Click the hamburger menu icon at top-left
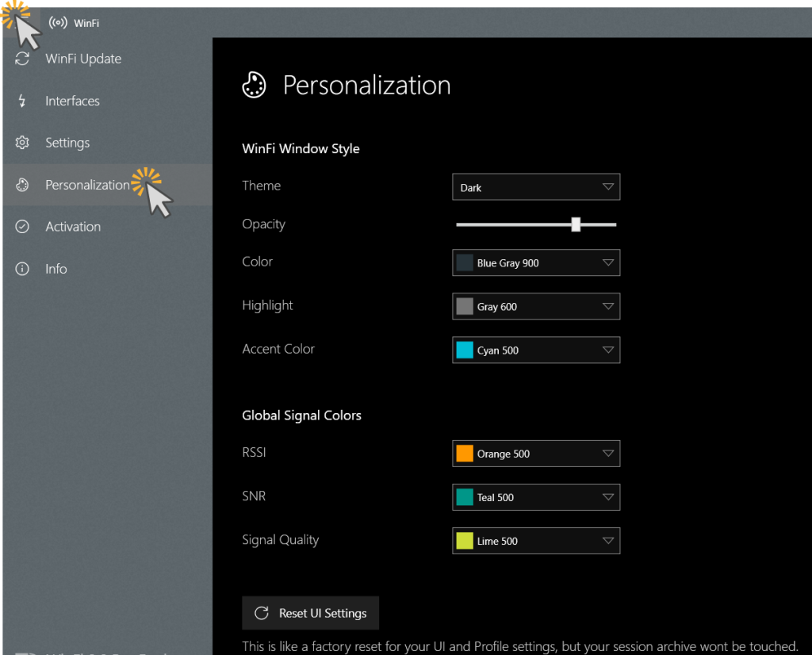Image resolution: width=812 pixels, height=655 pixels. coord(16,21)
